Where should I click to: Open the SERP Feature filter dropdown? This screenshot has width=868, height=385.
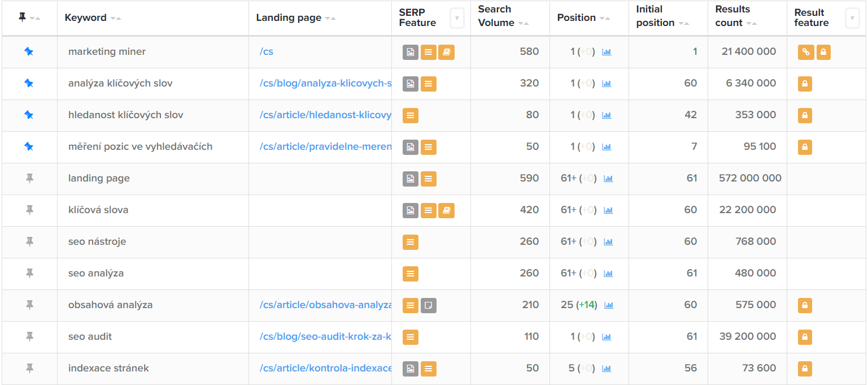click(x=457, y=18)
